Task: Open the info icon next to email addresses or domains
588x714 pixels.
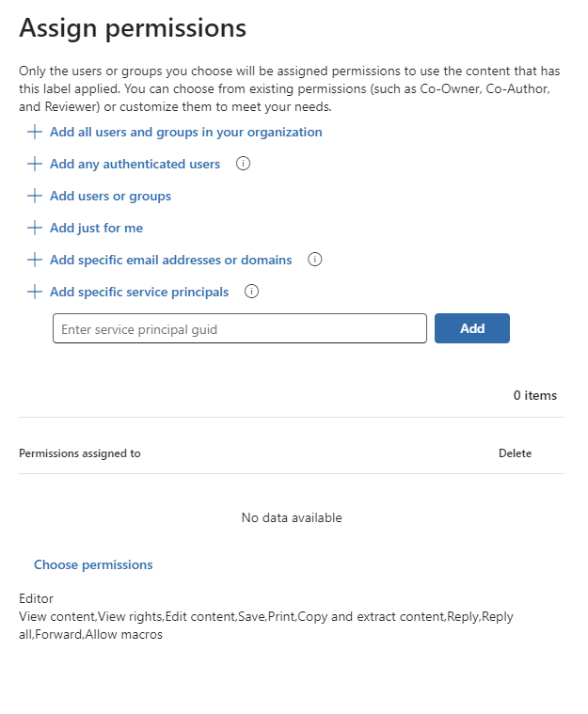Action: (x=315, y=260)
